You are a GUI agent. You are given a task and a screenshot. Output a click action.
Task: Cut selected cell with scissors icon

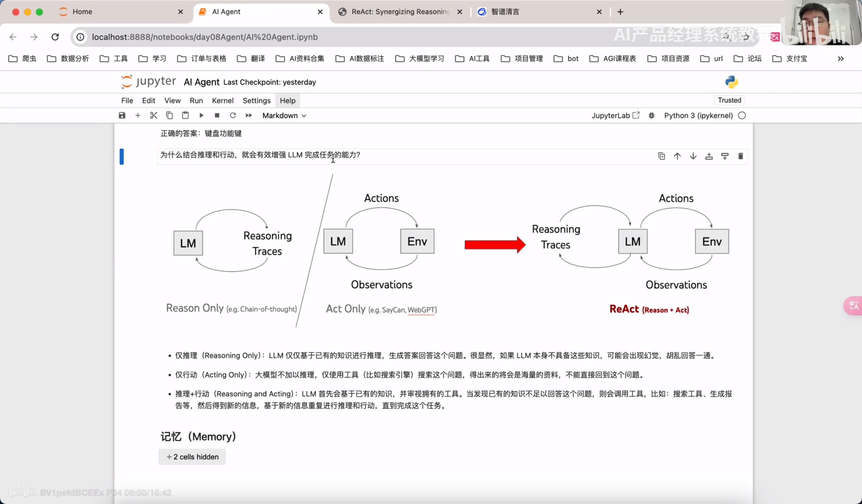click(154, 115)
